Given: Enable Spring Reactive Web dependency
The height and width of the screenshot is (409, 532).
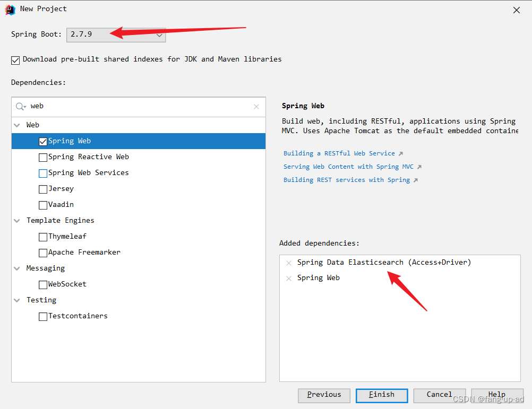Looking at the screenshot, I should (43, 157).
